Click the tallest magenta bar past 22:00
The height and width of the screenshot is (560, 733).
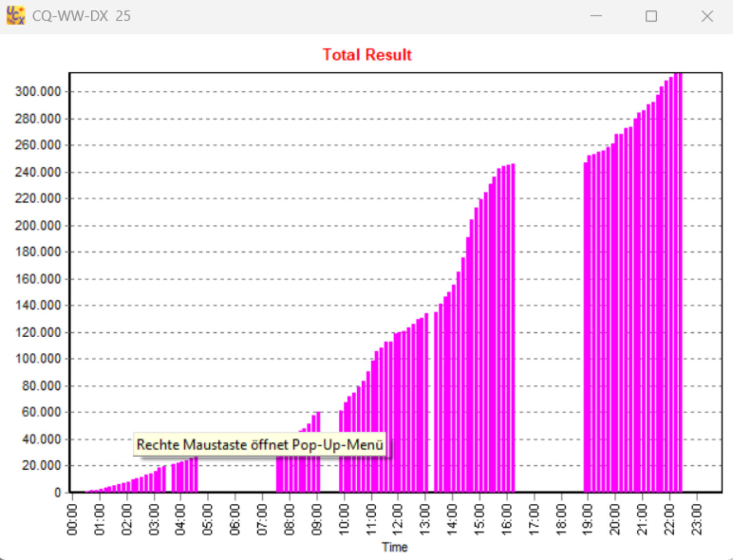(x=680, y=283)
